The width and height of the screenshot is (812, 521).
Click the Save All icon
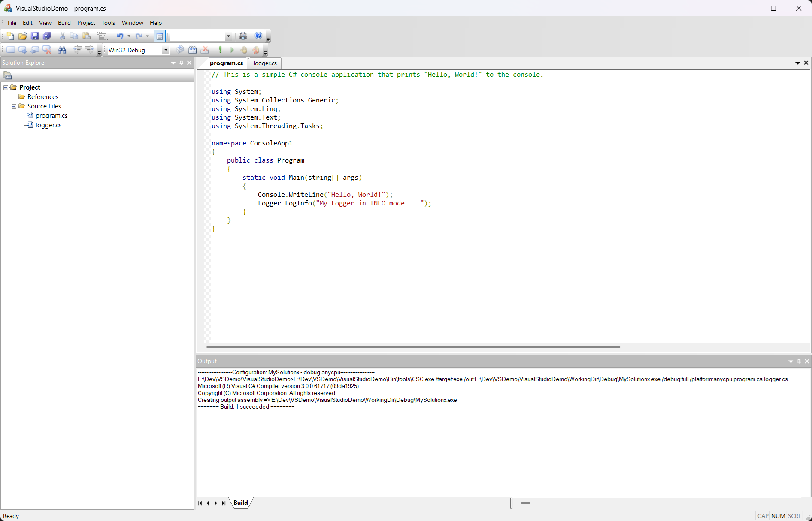click(47, 36)
